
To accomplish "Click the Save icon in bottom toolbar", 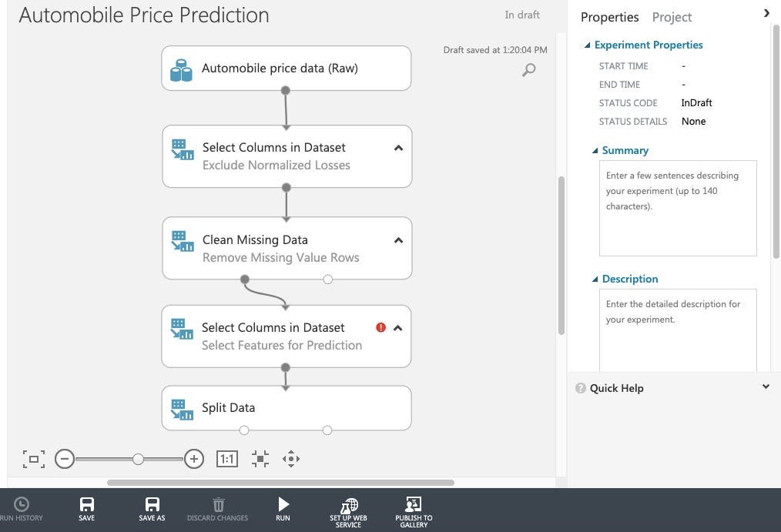I will coord(87,504).
